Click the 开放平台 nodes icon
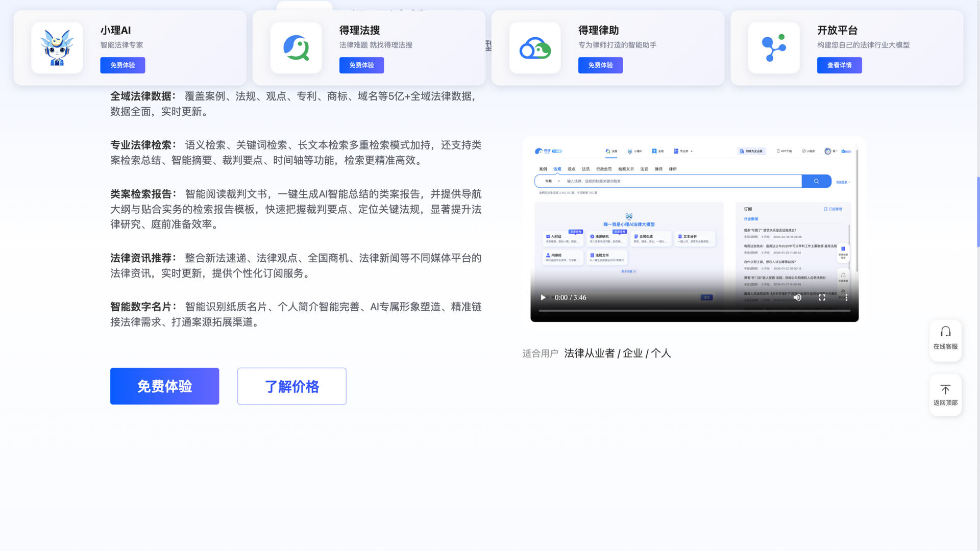 (x=774, y=47)
